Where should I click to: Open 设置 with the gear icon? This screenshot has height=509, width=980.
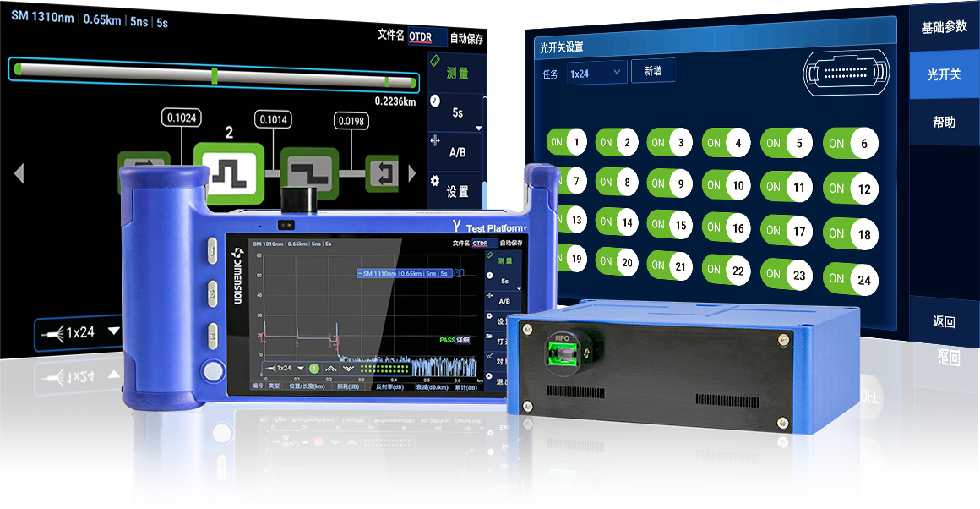click(456, 189)
